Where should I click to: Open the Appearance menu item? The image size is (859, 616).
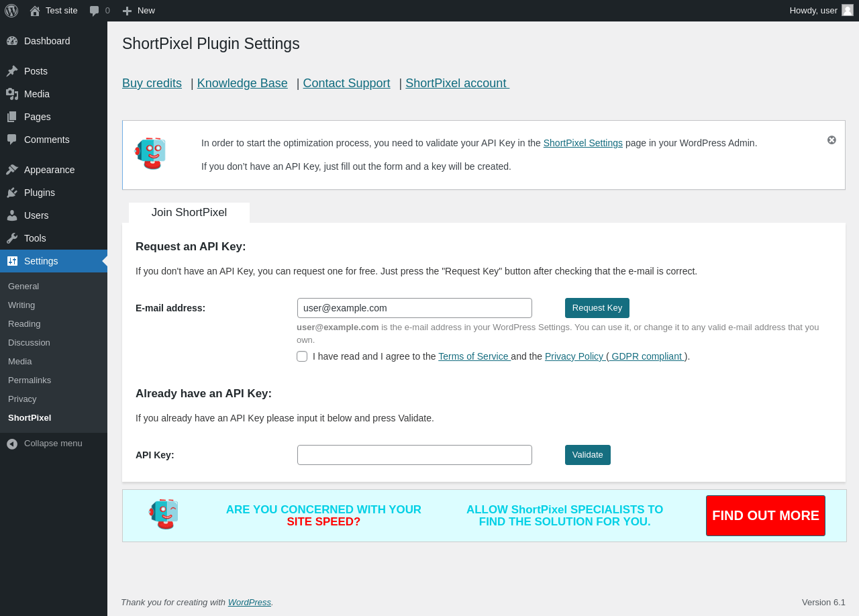[54, 170]
